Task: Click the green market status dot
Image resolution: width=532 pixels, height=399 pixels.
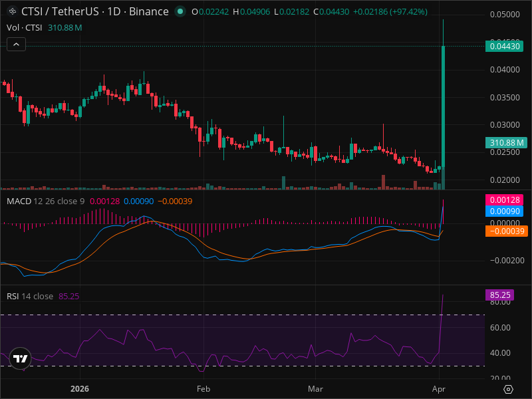Action: (180, 11)
